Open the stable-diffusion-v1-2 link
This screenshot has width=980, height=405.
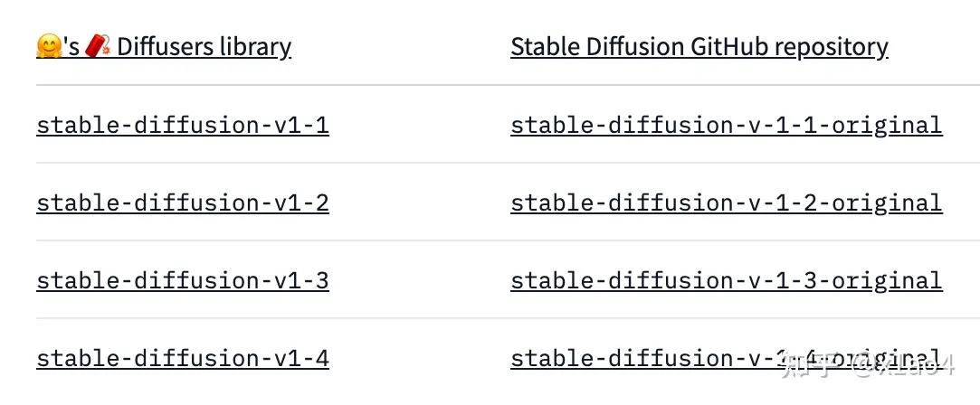[x=183, y=203]
